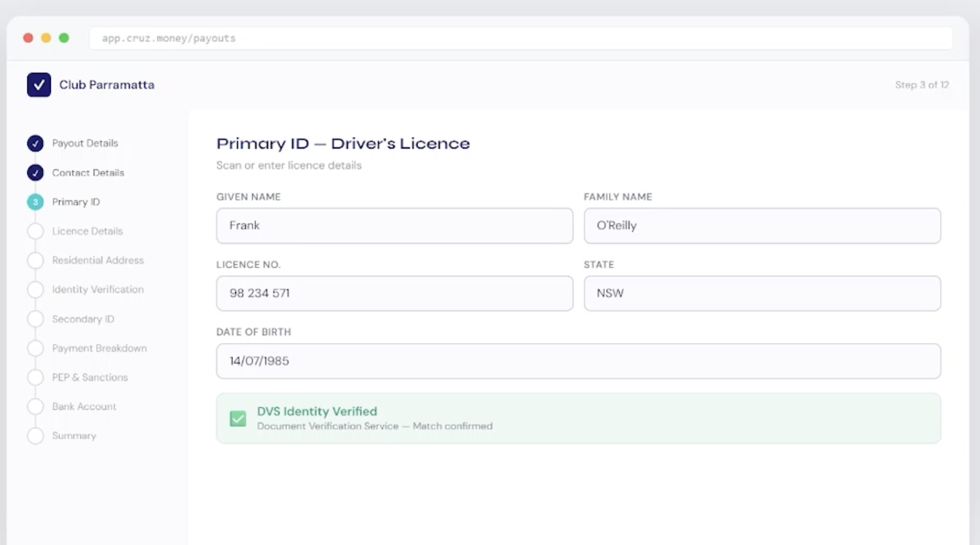Select Primary ID step label
This screenshot has width=980, height=545.
click(76, 202)
